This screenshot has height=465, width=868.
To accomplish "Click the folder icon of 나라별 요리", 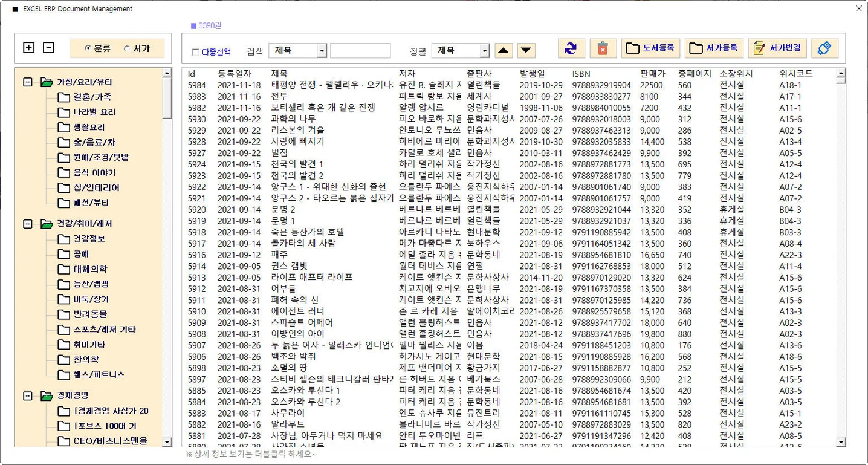I will click(x=64, y=112).
